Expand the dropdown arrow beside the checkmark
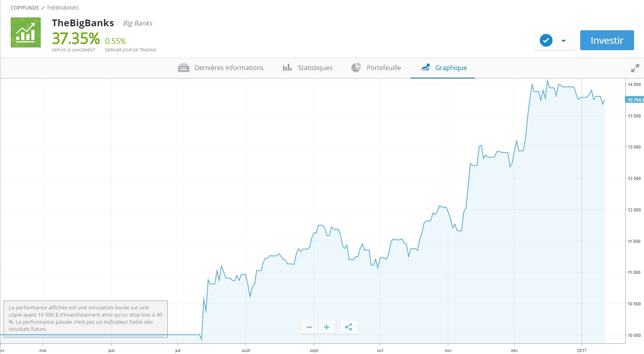The width and height of the screenshot is (644, 354). click(x=563, y=41)
